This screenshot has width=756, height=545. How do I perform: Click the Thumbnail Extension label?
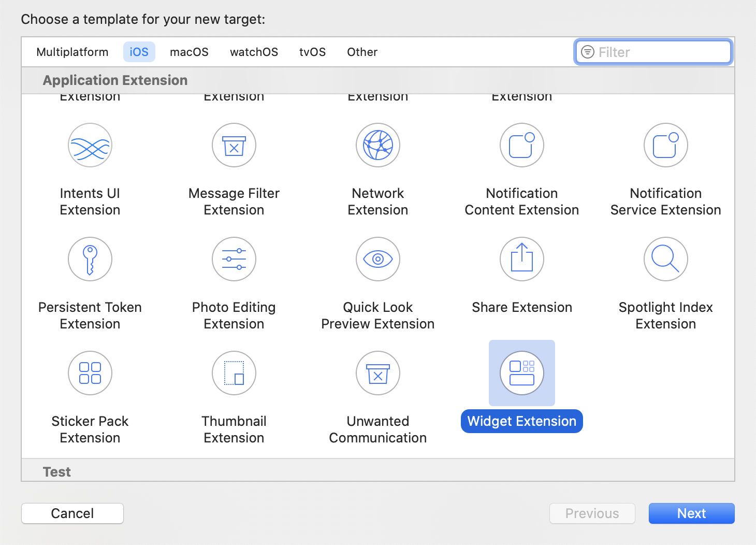(234, 429)
